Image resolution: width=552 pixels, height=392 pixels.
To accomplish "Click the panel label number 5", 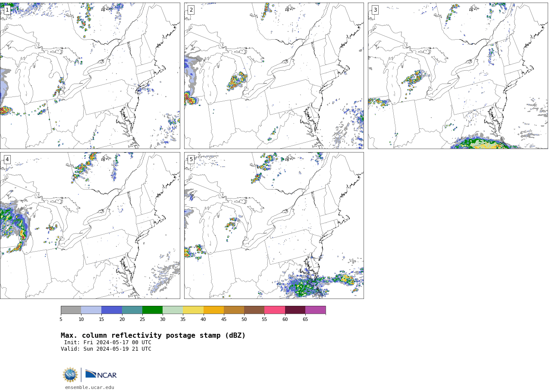I will click(x=191, y=159).
